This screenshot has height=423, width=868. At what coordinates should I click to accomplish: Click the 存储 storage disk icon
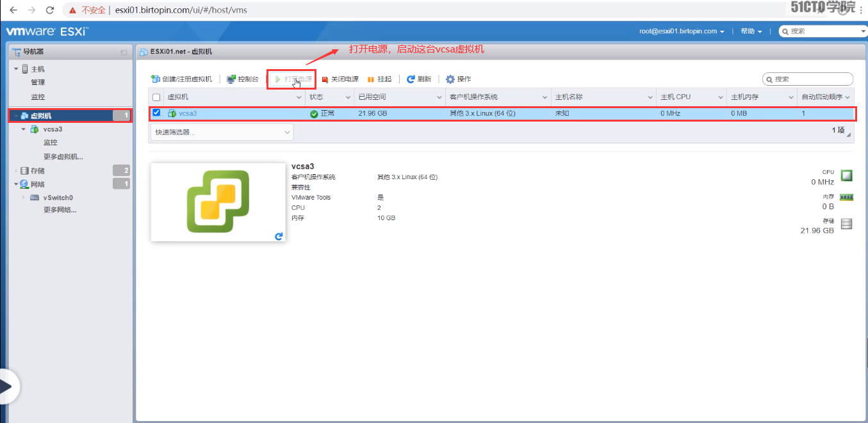point(847,224)
